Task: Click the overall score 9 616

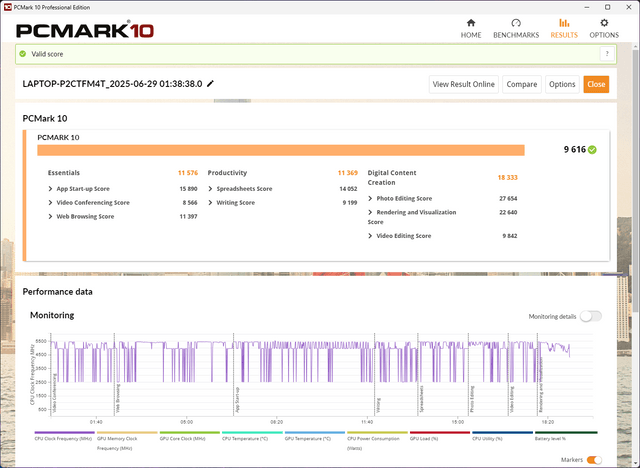Action: click(575, 150)
